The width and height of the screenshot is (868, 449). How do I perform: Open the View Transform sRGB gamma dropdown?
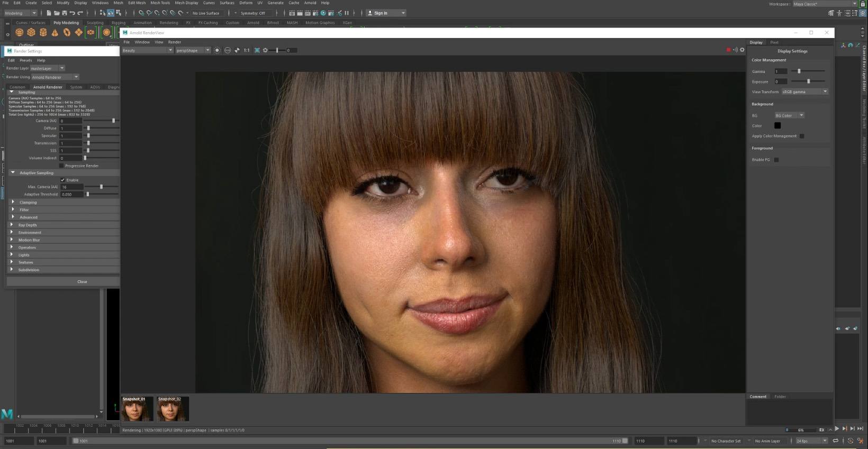click(x=804, y=92)
